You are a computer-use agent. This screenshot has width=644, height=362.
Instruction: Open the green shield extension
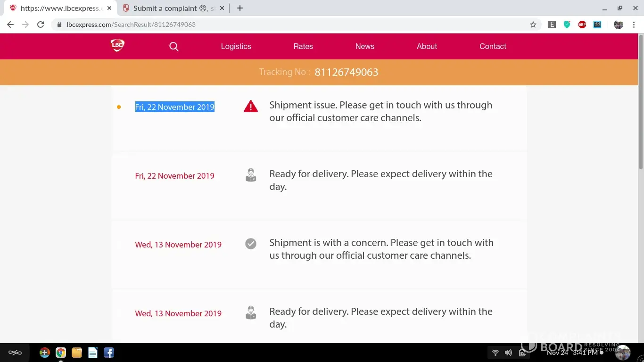tap(567, 25)
